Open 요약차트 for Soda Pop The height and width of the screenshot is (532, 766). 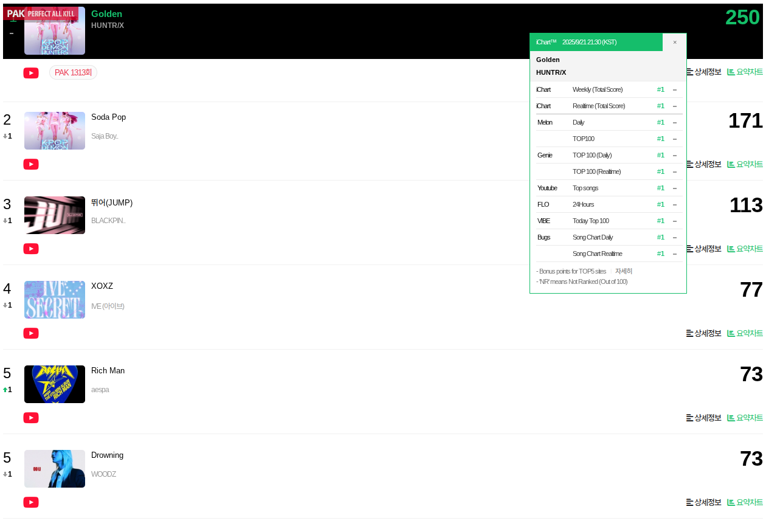(745, 164)
